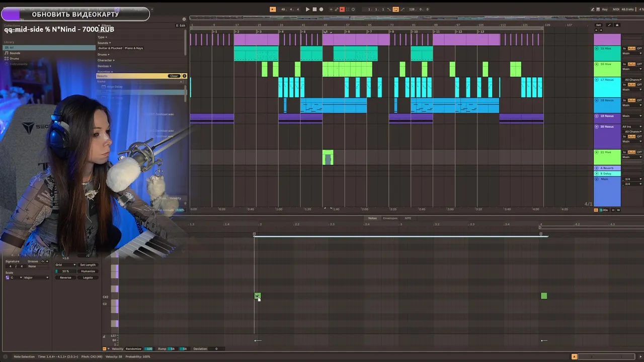This screenshot has height=362, width=644.
Task: Set 21 Hive monitoring to Off
Action: [x=639, y=152]
